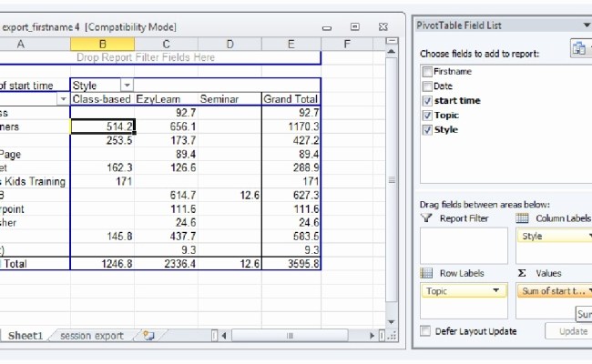This screenshot has height=364, width=592.
Task: Click the vertical scrollbar down arrow
Action: [x=392, y=322]
